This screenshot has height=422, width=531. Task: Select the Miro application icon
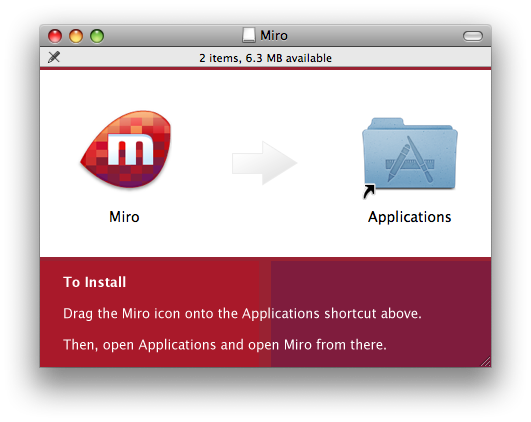126,149
